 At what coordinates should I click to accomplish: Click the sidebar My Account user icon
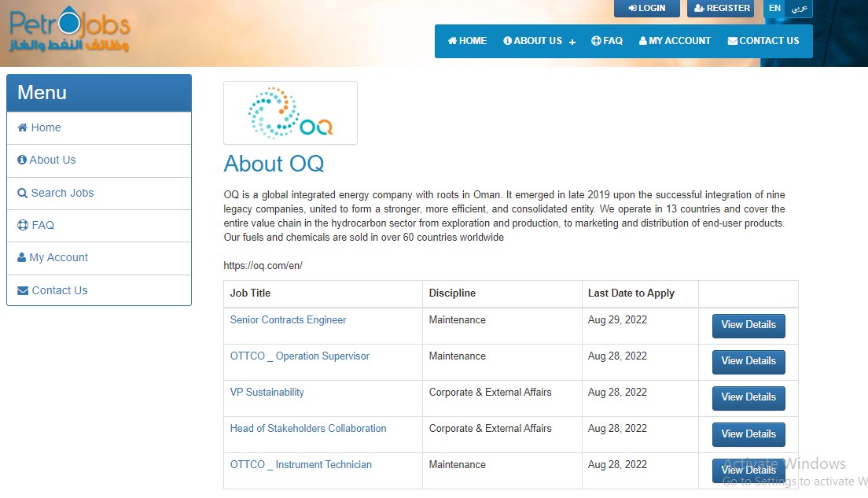pyautogui.click(x=21, y=257)
